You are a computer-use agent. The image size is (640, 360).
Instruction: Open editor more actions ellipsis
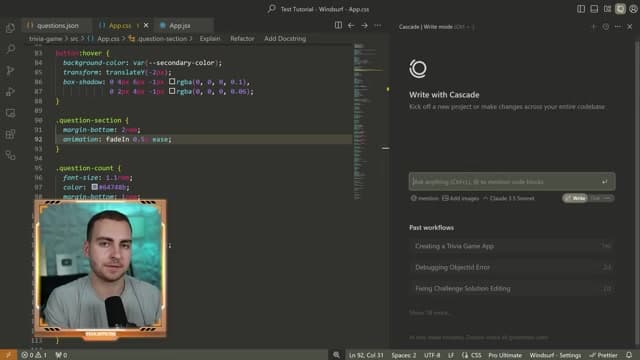(x=378, y=25)
